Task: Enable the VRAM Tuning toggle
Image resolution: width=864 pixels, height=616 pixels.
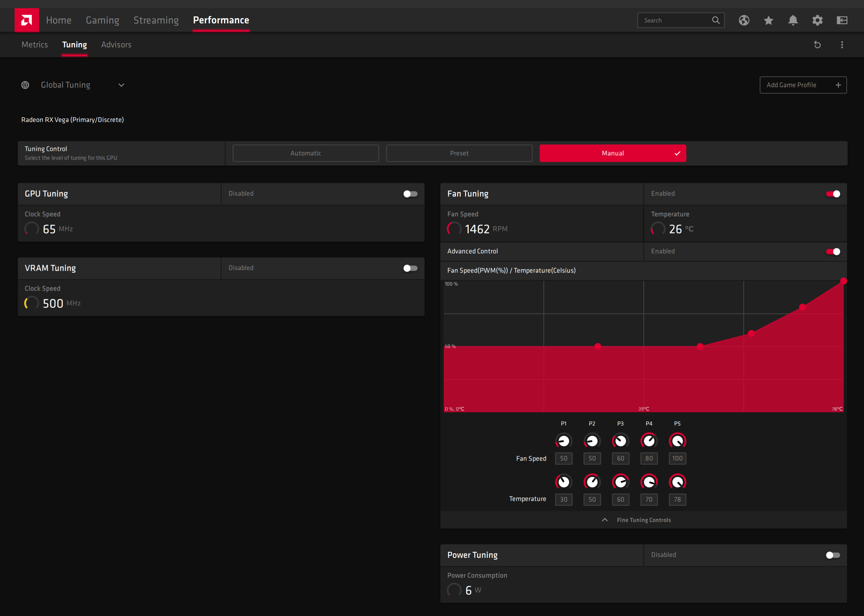Action: pyautogui.click(x=410, y=268)
